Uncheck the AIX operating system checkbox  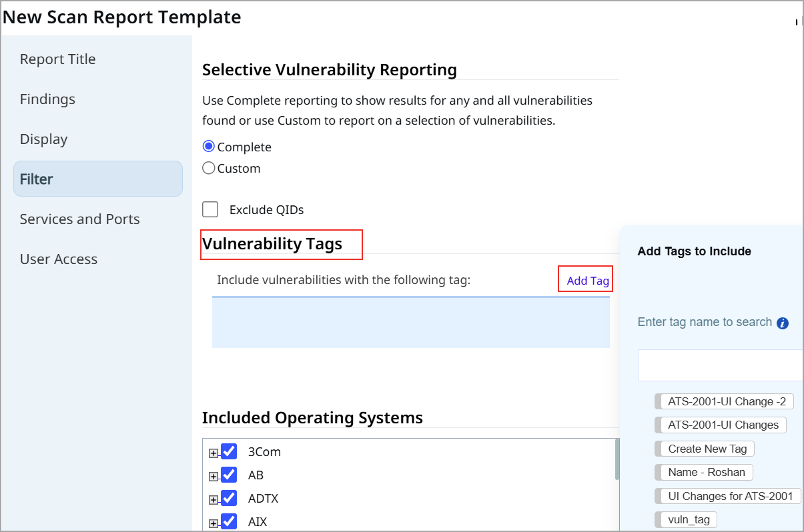(x=229, y=521)
